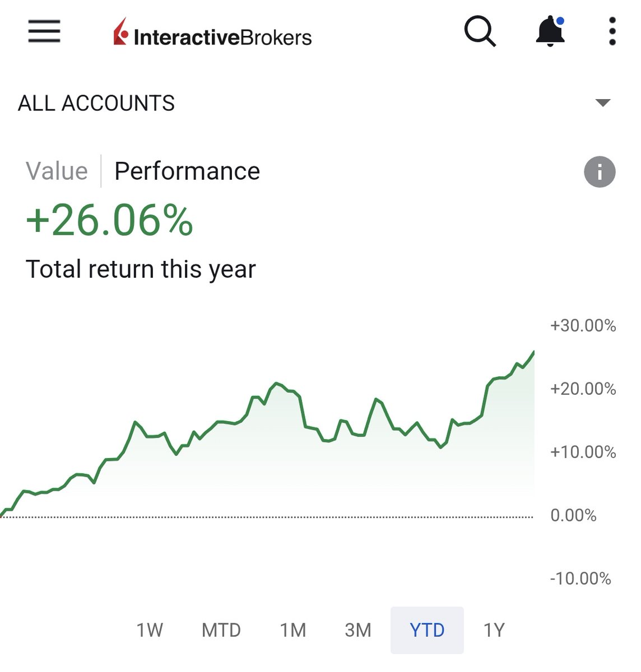Screen dimensions: 641x672
Task: Click the ALL ACCOUNTS label
Action: point(96,104)
